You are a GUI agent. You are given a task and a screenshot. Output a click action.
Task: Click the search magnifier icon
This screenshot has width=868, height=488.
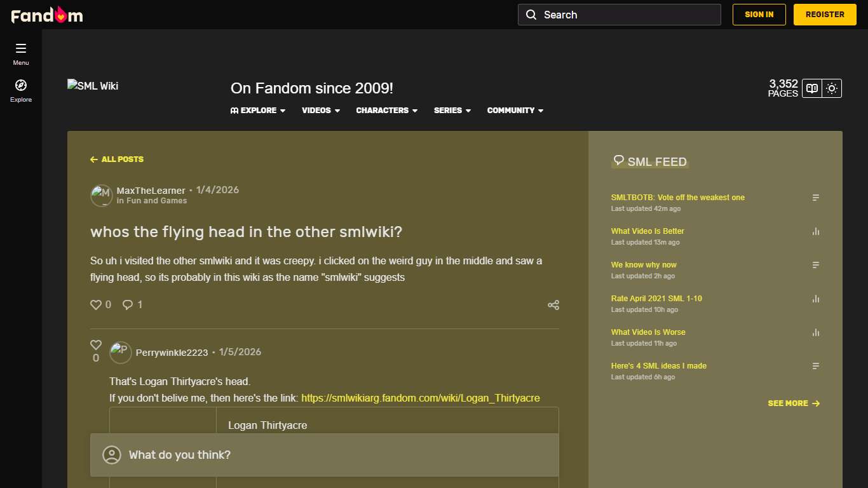531,14
